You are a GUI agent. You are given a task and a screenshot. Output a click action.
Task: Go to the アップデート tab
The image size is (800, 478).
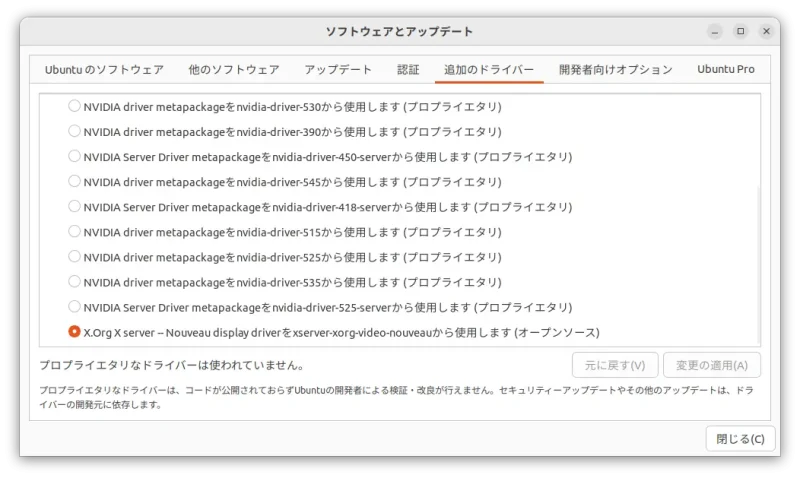click(338, 69)
